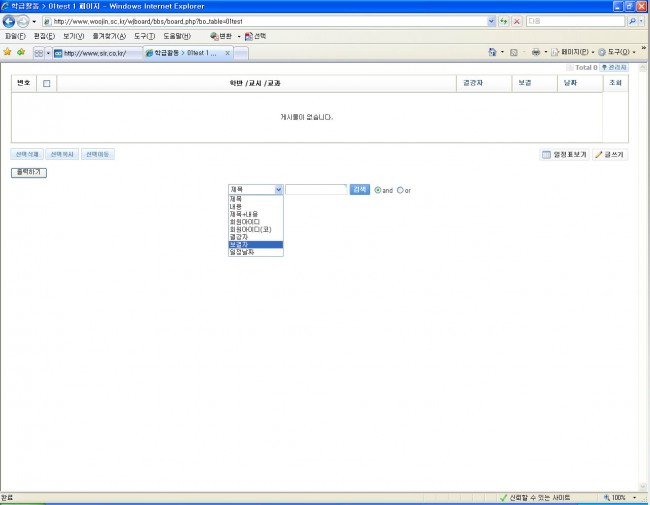Open search provider options dropdown arrow
The width and height of the screenshot is (650, 505).
coord(642,21)
